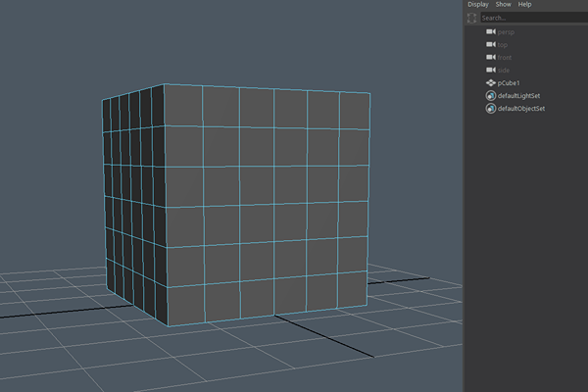Open the Display menu in the Outliner

[477, 5]
